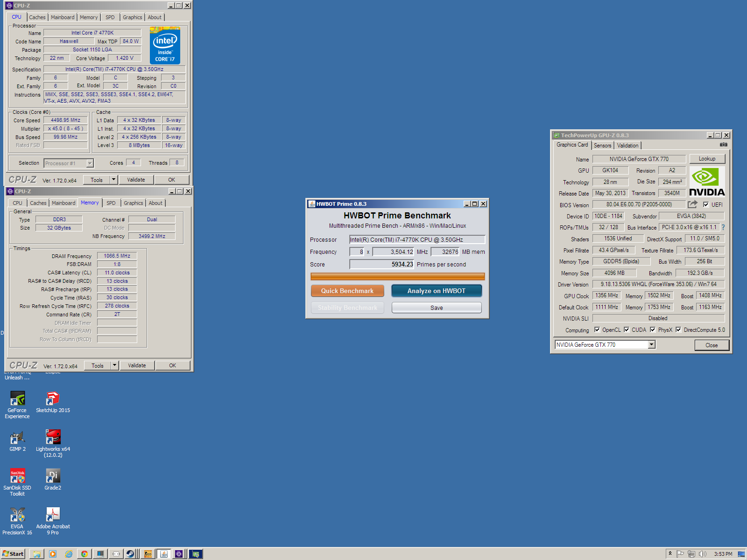Open the Grade2 desktop shortcut

click(53, 479)
